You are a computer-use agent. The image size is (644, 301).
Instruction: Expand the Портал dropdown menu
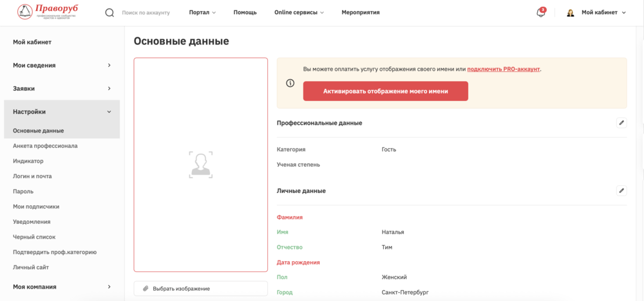[x=202, y=12]
